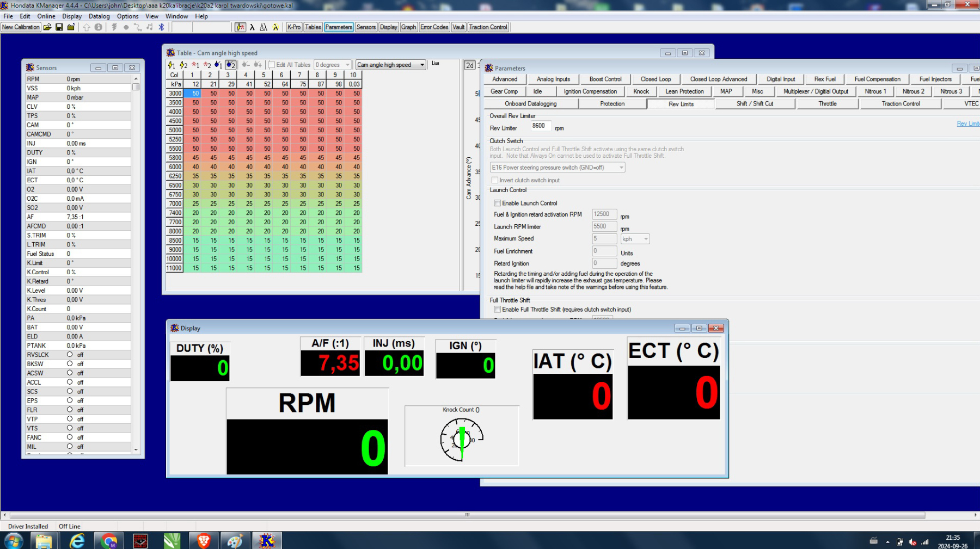This screenshot has width=980, height=549.
Task: Switch the table to 2d graph view
Action: pyautogui.click(x=469, y=65)
